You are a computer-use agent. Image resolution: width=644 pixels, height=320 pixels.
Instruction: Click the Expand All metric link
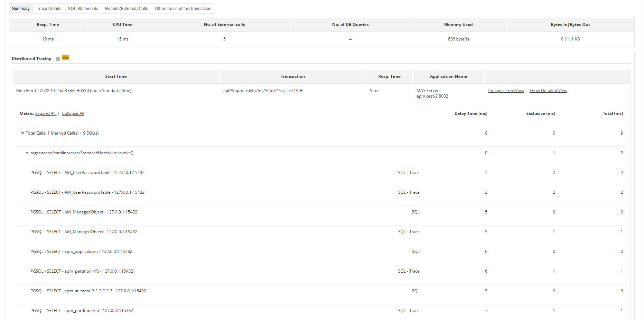tap(45, 113)
